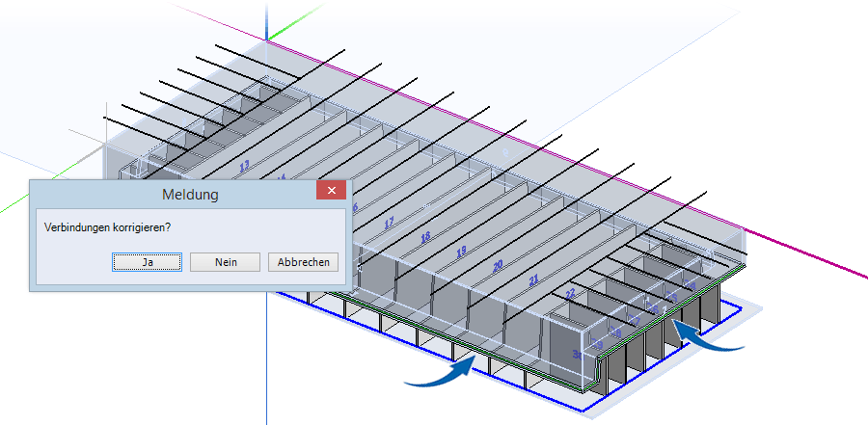The width and height of the screenshot is (868, 425).
Task: Click the profile numbered 20
Action: click(x=498, y=264)
